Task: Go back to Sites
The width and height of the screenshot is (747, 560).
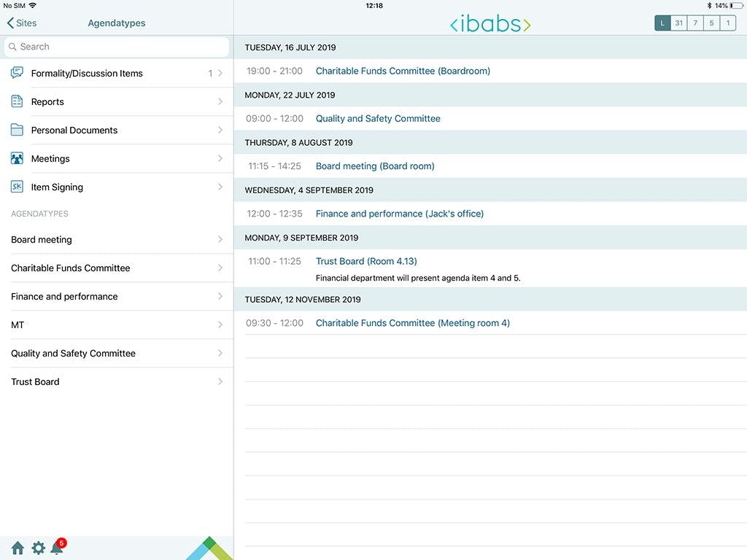Action: coord(22,23)
